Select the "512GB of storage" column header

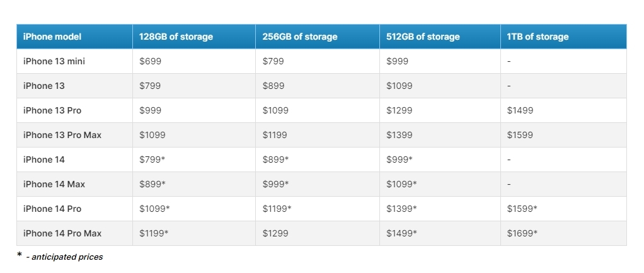coord(423,37)
